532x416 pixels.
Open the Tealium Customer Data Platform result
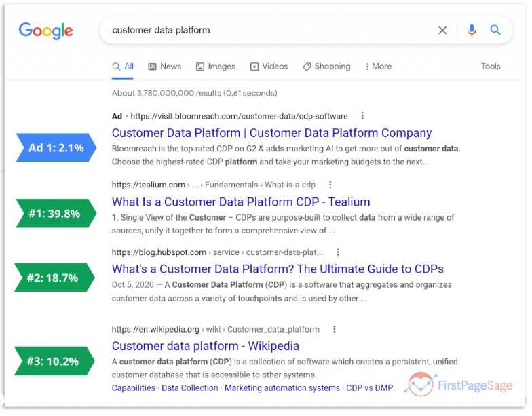click(241, 202)
